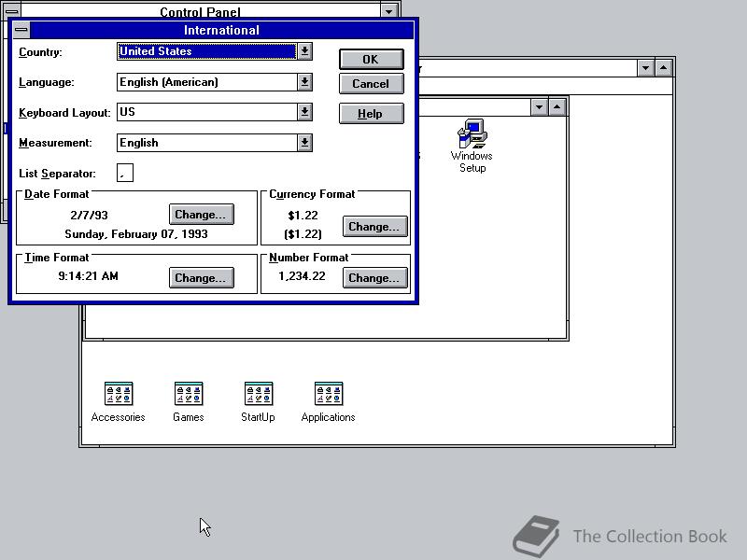Open the StartUp program group
Screen dimensions: 747x560
[259, 402]
